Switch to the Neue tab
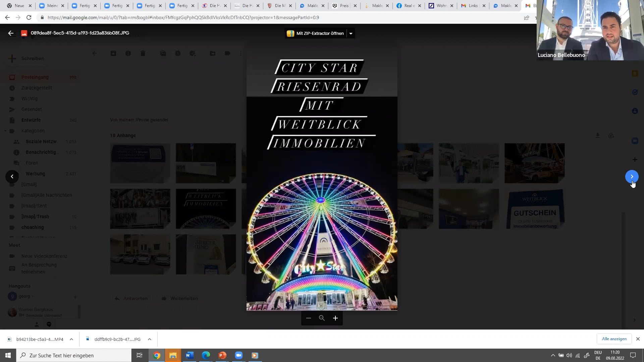This screenshot has height=362, width=644. point(19,6)
